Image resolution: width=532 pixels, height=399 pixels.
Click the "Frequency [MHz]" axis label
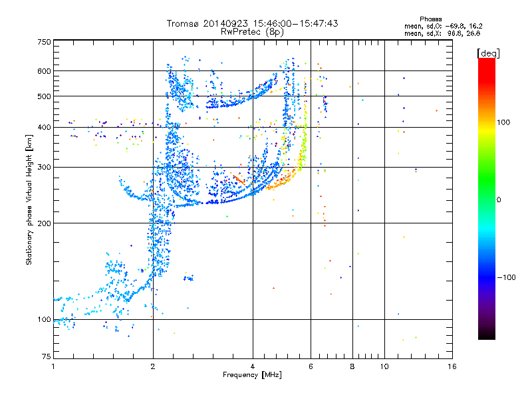coord(252,375)
